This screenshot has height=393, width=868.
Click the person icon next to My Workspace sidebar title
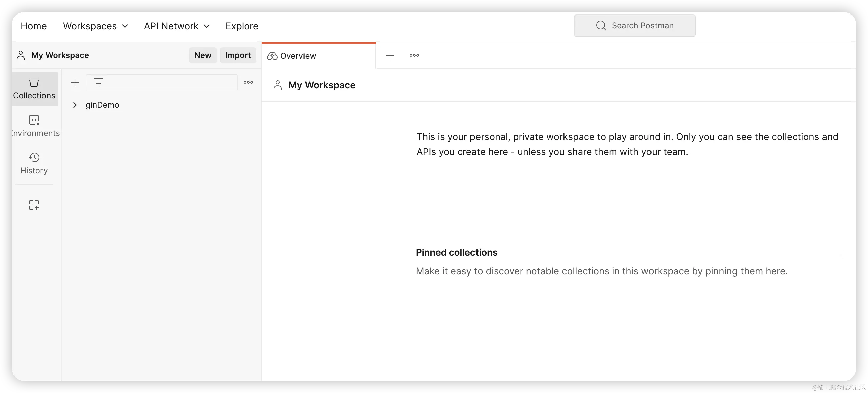click(21, 55)
